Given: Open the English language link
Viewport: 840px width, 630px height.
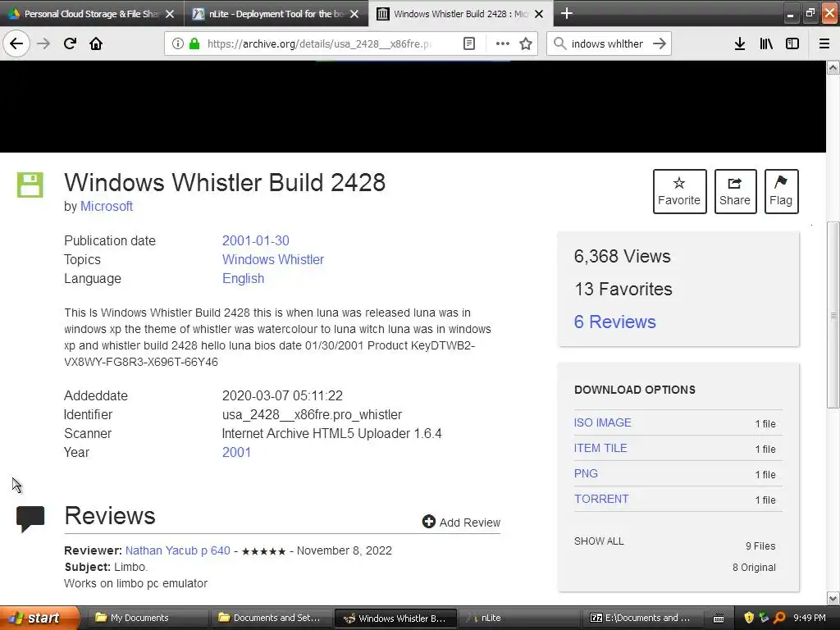Looking at the screenshot, I should click(243, 279).
